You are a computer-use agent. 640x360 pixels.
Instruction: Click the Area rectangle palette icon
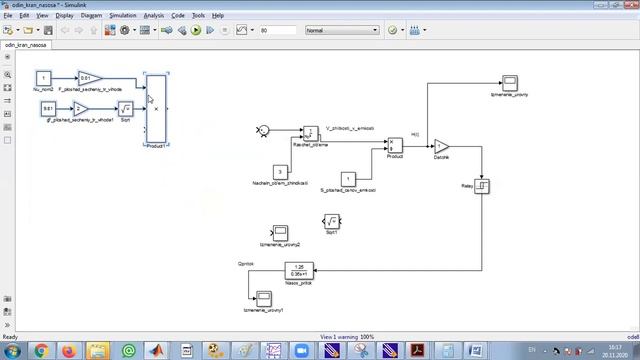click(x=7, y=140)
